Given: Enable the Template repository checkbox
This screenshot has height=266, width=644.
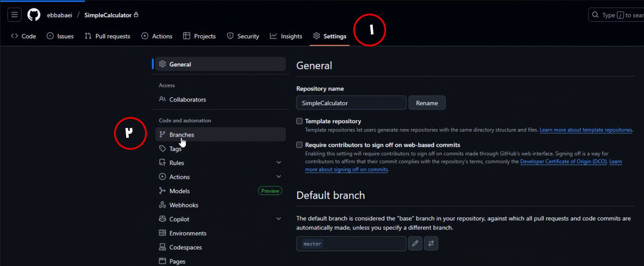Looking at the screenshot, I should coord(299,121).
